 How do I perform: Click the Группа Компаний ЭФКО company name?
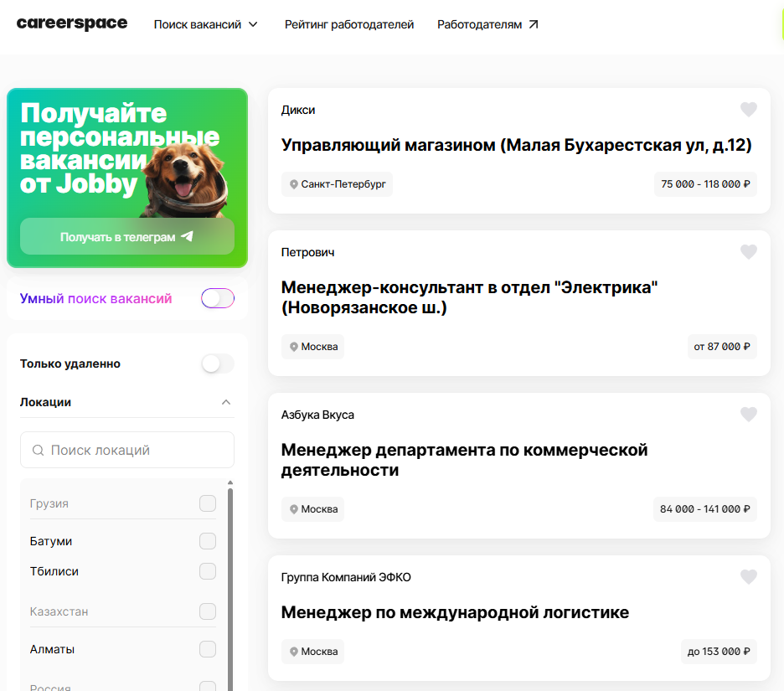[x=346, y=577]
